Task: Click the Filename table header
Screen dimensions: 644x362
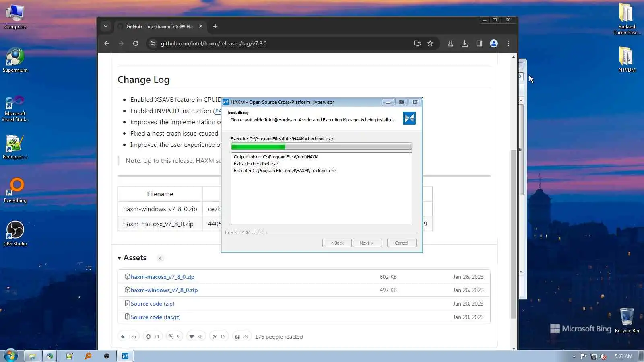Action: point(160,194)
